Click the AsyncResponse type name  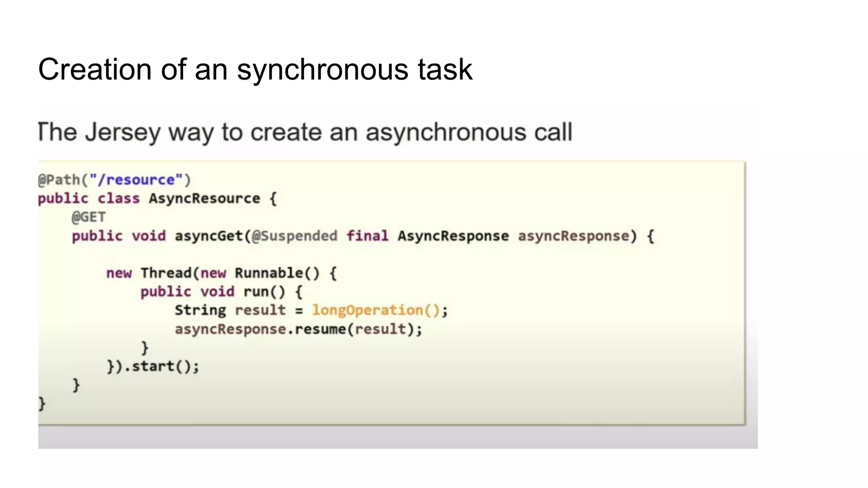point(453,236)
